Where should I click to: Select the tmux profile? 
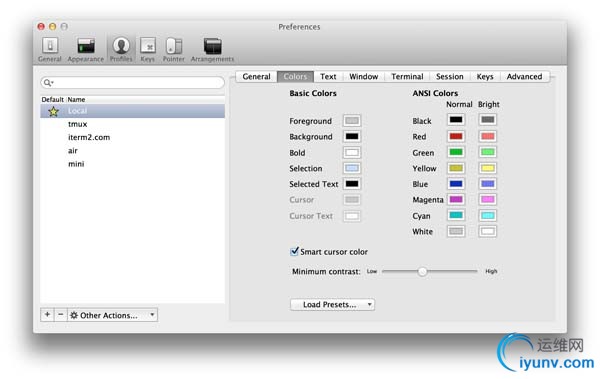point(132,124)
